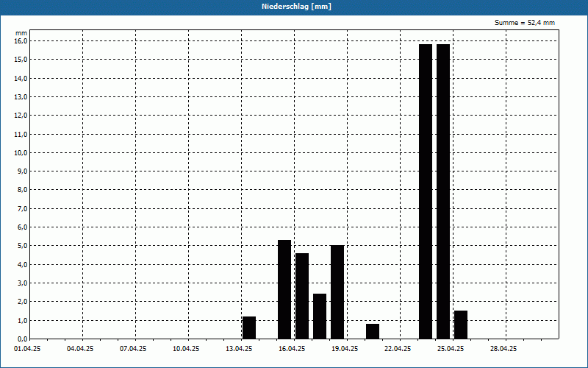Viewport: 588px width, 368px height.
Task: Click the "25.04.25" date label
Action: pos(451,349)
